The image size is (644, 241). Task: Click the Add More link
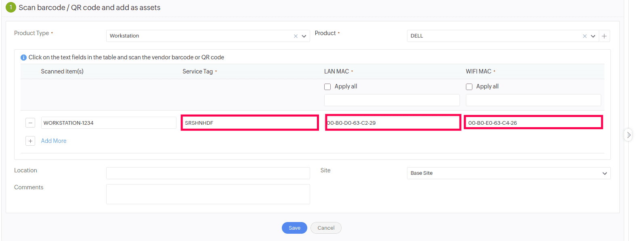pos(54,141)
